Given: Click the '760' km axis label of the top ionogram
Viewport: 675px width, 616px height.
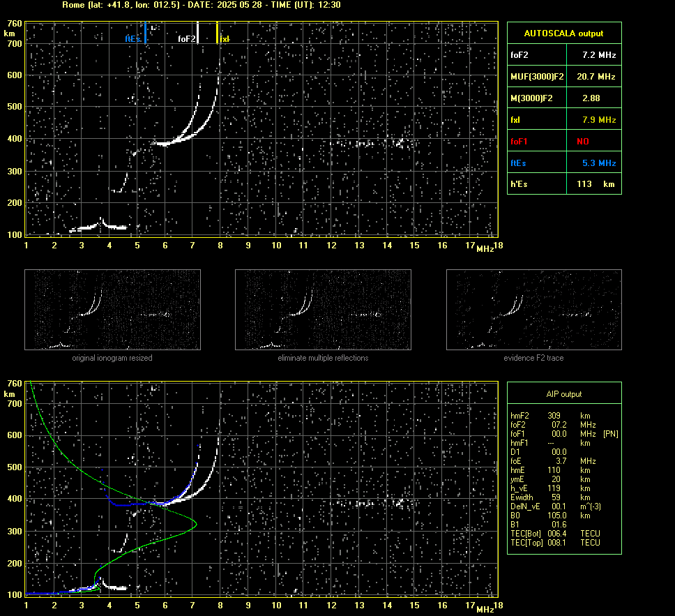Looking at the screenshot, I should tap(14, 24).
